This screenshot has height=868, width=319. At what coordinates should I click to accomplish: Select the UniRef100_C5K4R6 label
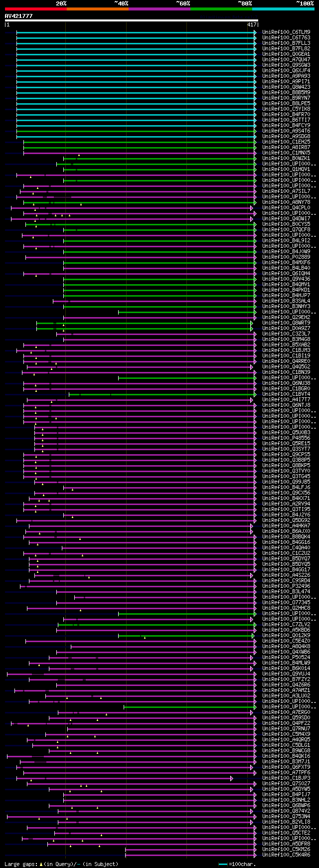pyautogui.click(x=286, y=855)
